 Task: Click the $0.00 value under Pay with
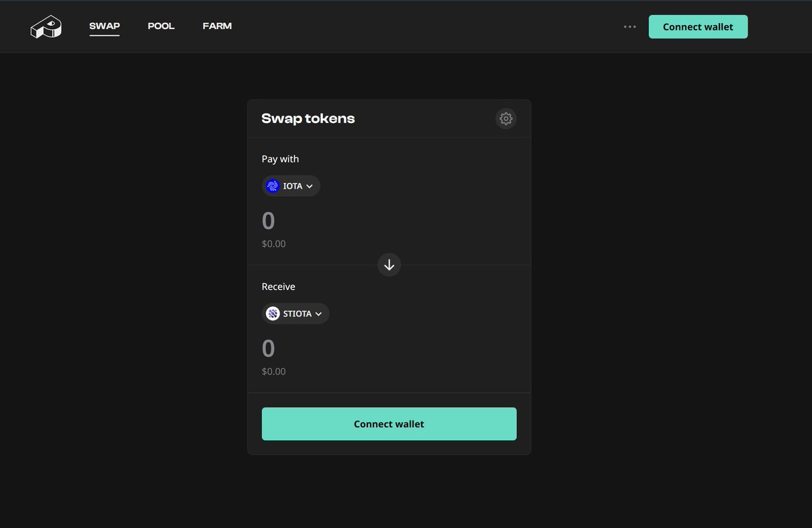pos(273,243)
